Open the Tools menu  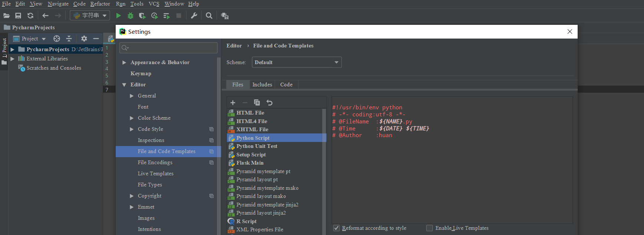pyautogui.click(x=137, y=4)
